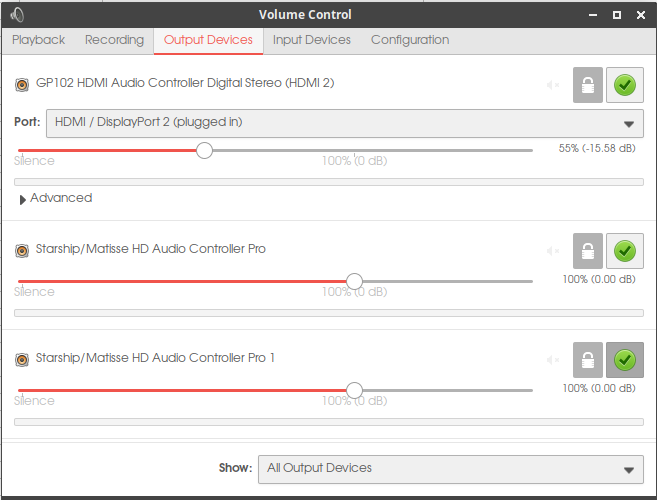Maximize the Volume Control window
Image resolution: width=657 pixels, height=500 pixels.
tap(616, 15)
